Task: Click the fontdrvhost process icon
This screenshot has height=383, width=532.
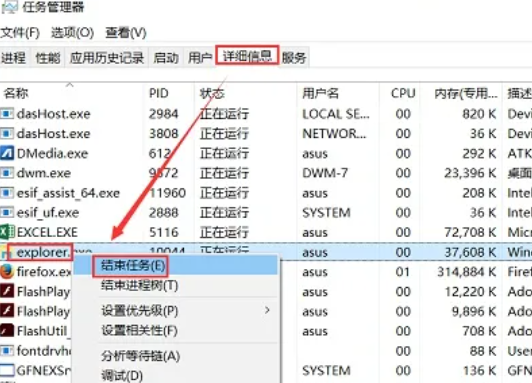Action: (x=7, y=350)
